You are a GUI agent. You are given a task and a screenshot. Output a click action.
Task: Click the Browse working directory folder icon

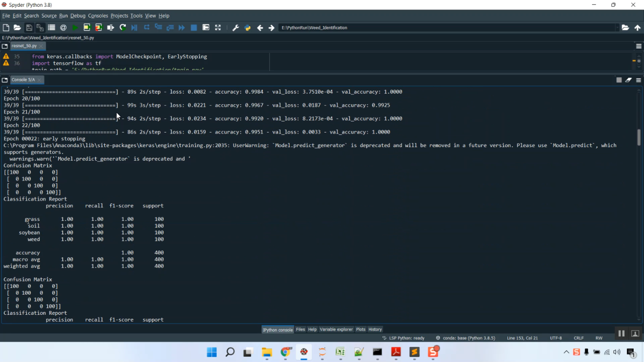pos(626,27)
